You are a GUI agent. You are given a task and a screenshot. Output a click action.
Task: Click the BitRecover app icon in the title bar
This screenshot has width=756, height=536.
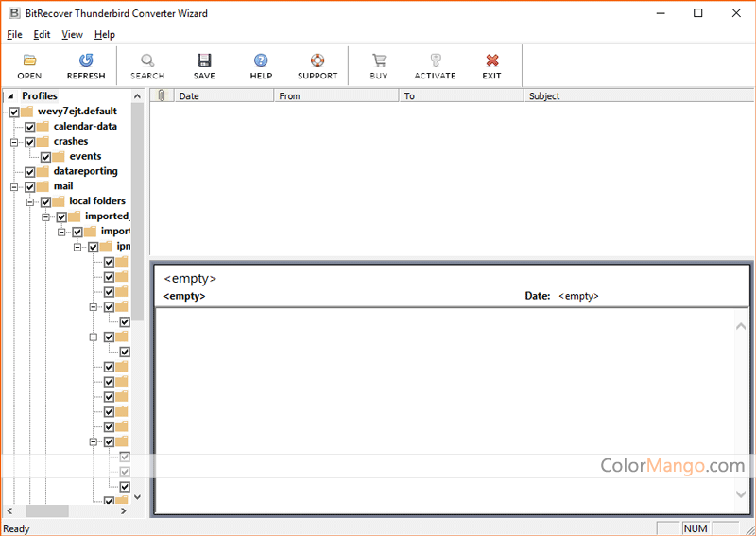(14, 13)
